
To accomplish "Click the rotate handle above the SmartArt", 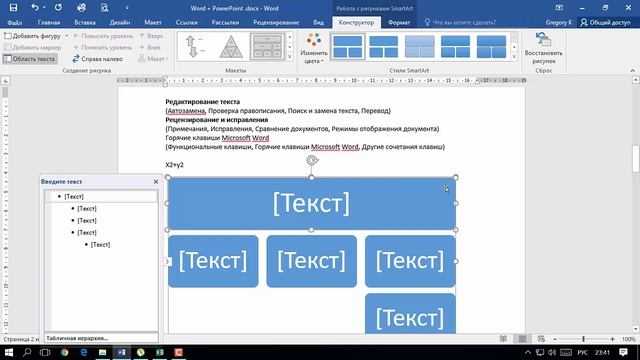I will click(x=312, y=160).
